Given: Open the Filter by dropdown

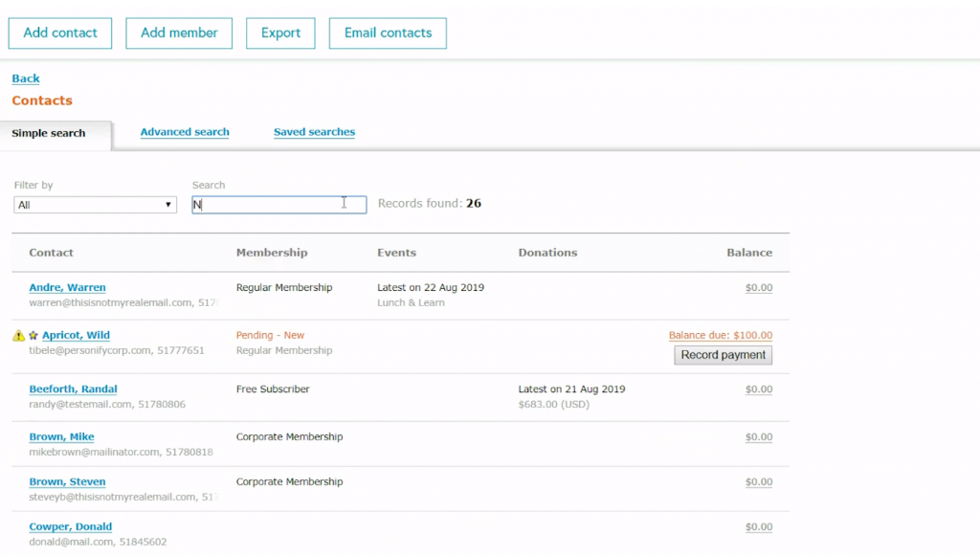Looking at the screenshot, I should (x=95, y=205).
